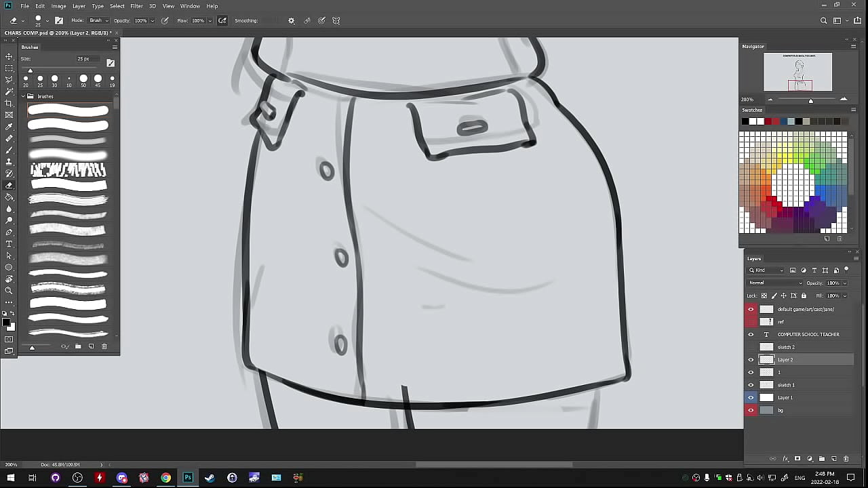Hide the bg layer
This screenshot has width=868, height=488.
751,410
